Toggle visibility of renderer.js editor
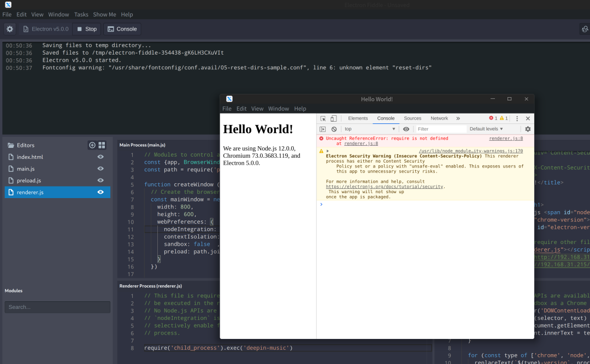This screenshot has height=364, width=590. (101, 192)
